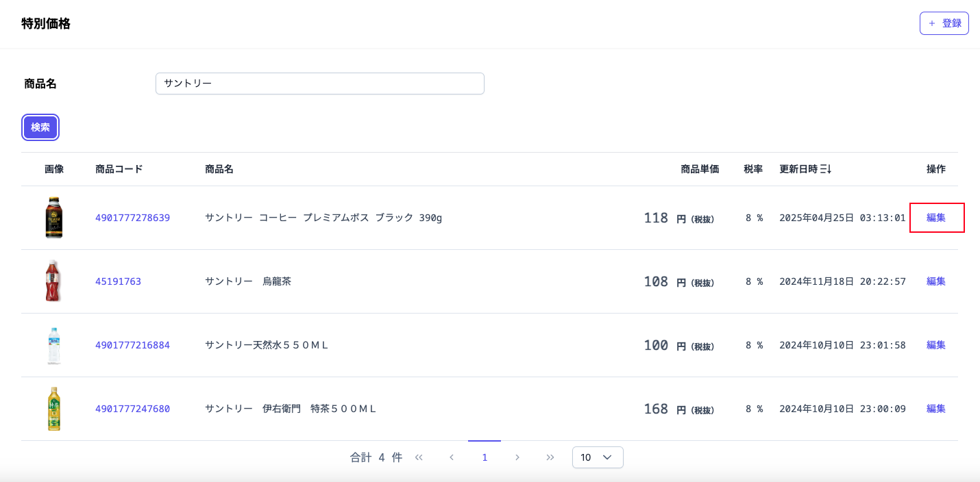Screen dimensions: 980x482
Task: Open product code 4901777247680 link
Action: pos(132,409)
